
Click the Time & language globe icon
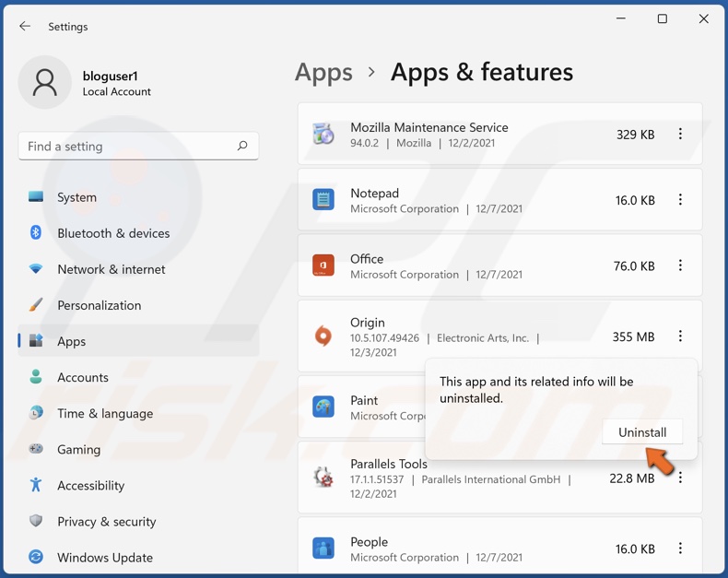pos(36,413)
